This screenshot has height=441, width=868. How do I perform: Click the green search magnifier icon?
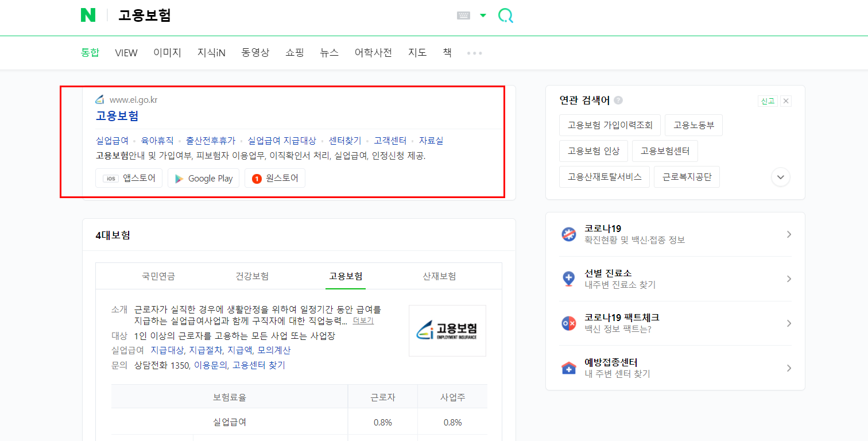pos(505,16)
